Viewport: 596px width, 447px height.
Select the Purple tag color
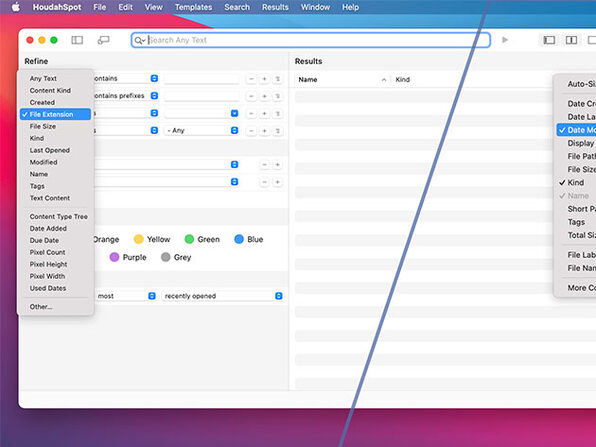coord(128,257)
